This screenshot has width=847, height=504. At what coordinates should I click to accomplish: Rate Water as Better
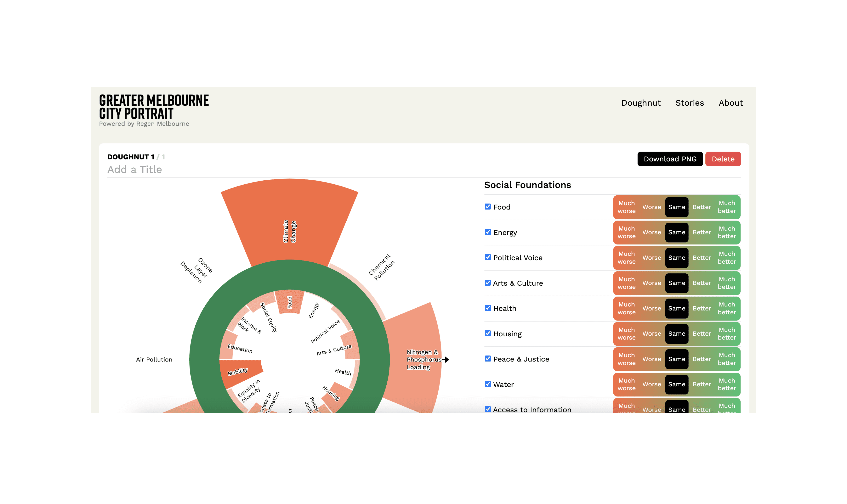point(702,384)
